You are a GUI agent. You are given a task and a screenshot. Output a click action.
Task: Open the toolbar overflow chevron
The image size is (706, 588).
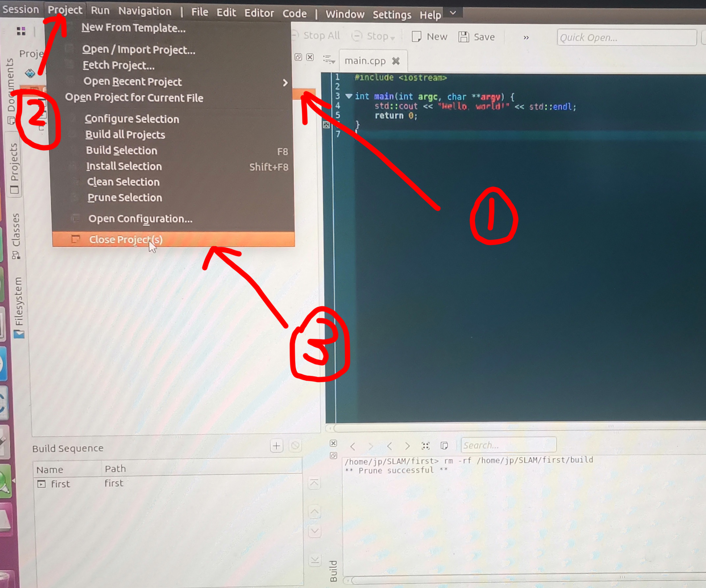tap(526, 37)
